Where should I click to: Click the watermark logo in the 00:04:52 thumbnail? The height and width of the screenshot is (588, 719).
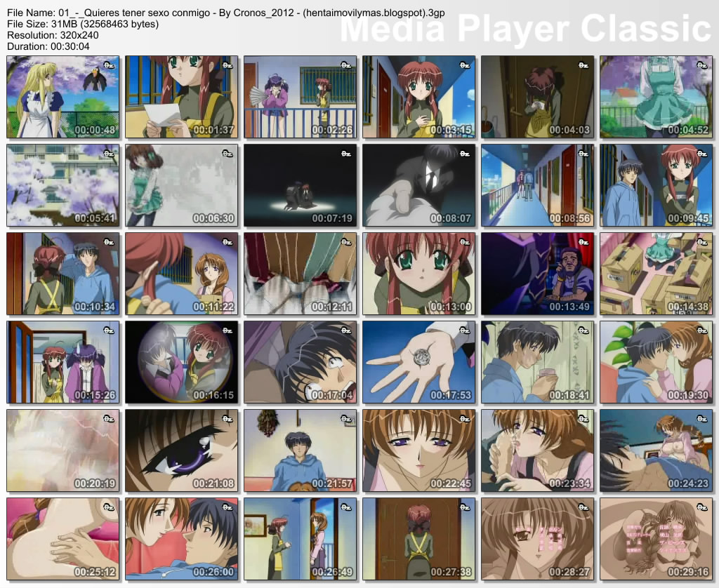tap(701, 65)
